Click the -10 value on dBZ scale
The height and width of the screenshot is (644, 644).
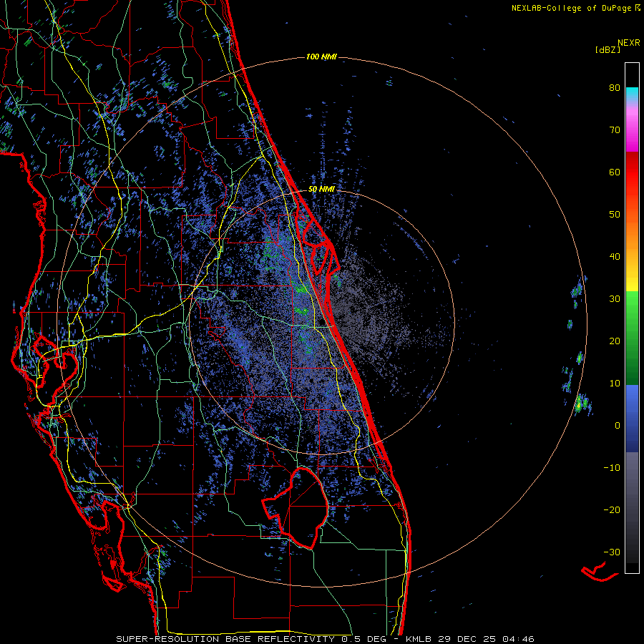612,468
